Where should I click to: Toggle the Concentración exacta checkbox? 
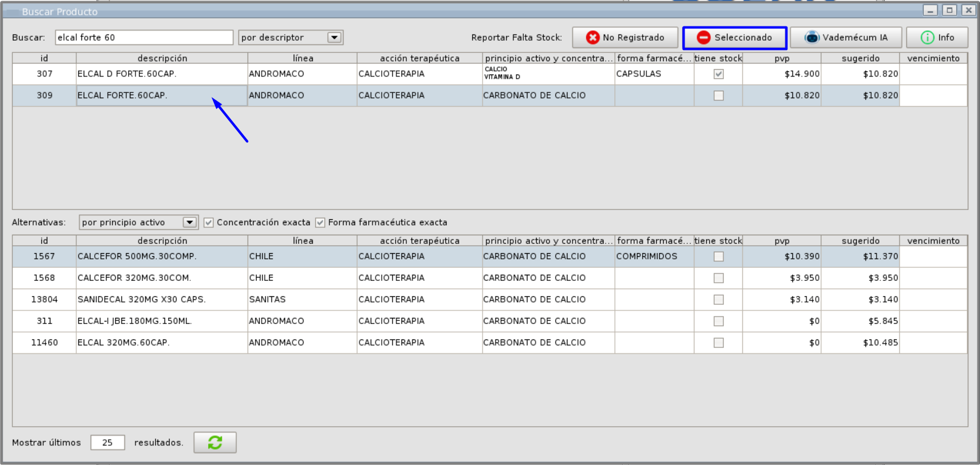click(209, 222)
